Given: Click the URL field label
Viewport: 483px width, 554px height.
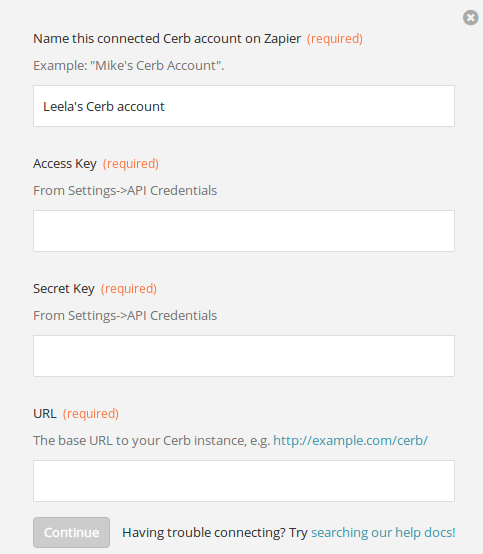Looking at the screenshot, I should click(x=45, y=413).
